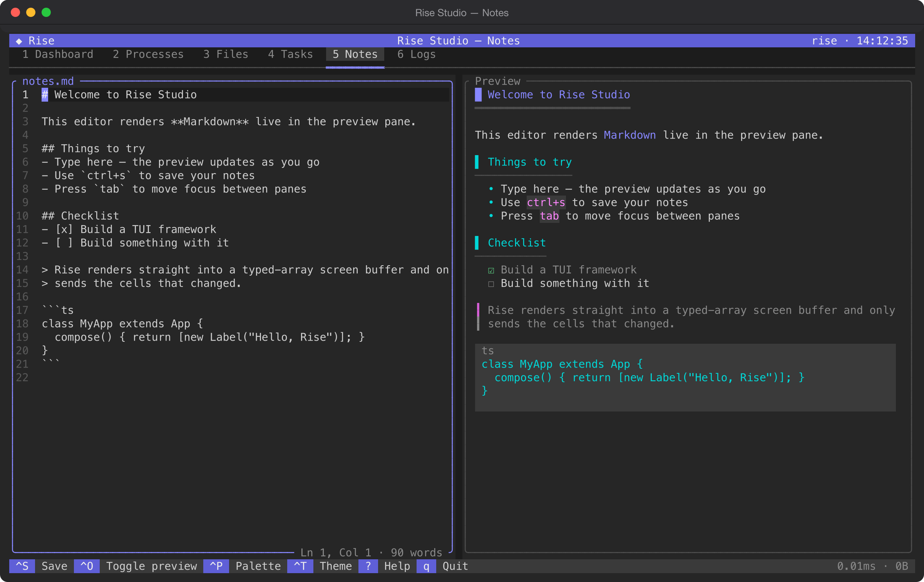Click line number 22 in the gutter
Screen dimensions: 924x582
(22, 378)
